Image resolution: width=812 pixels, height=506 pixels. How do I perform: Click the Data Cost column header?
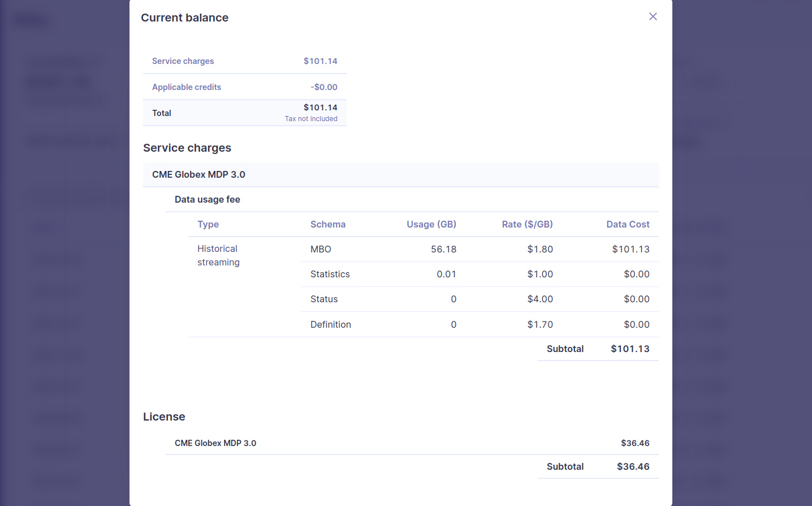coord(628,224)
